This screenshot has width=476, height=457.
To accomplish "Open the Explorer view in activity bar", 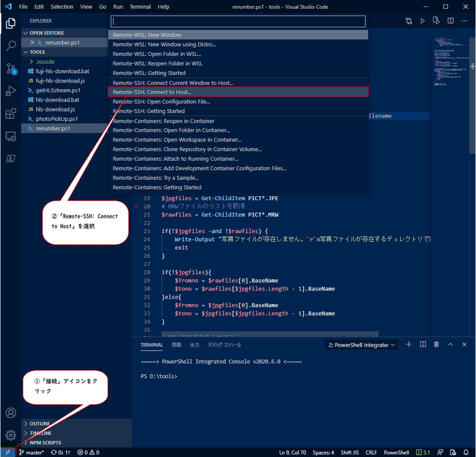I will coord(11,23).
